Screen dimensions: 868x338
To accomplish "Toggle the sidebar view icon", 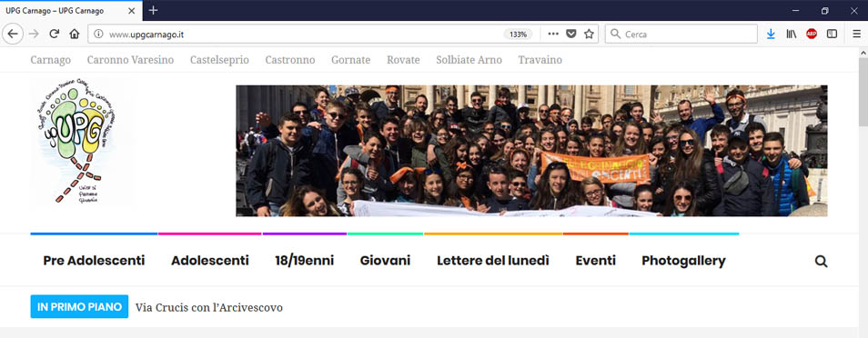I will click(832, 34).
